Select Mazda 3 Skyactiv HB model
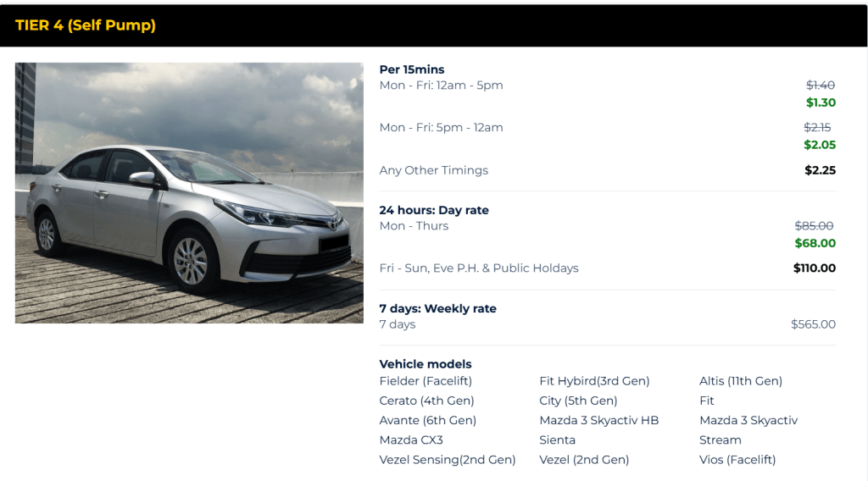Viewport: 868px width, 481px height. click(x=598, y=420)
